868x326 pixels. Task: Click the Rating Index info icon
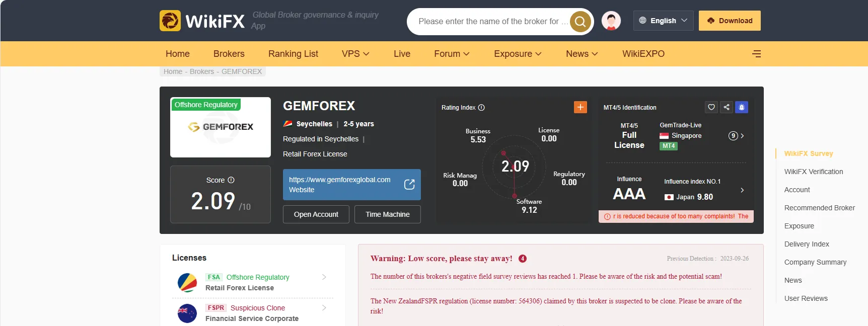click(x=481, y=108)
